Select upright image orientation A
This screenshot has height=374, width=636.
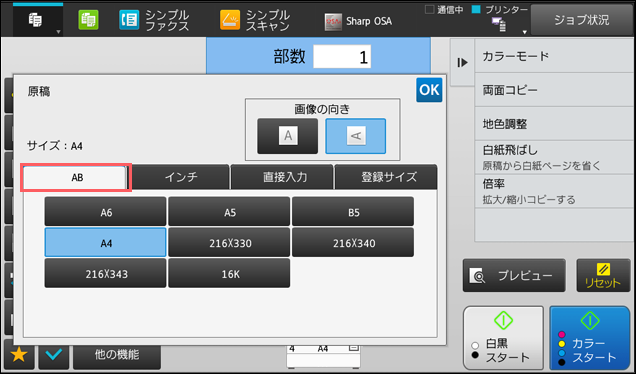point(288,136)
